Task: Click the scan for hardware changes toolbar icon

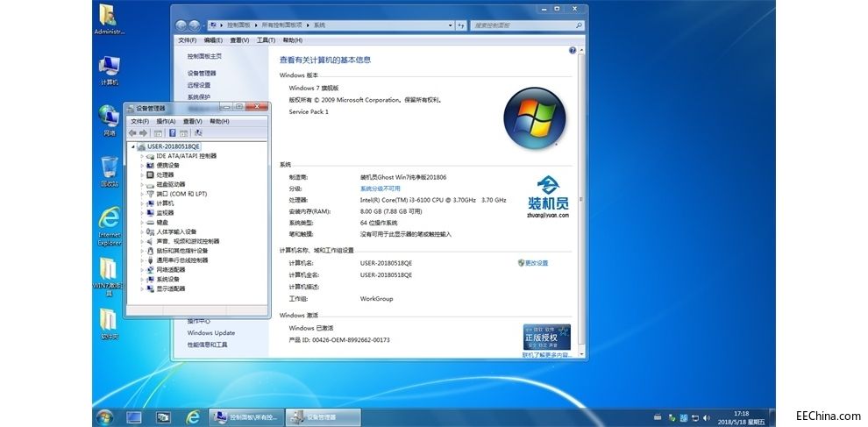Action: [x=198, y=133]
